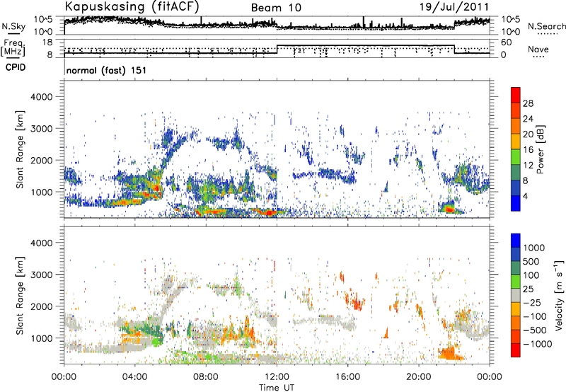Click the 04:00 time tick label
566x392 pixels.
(x=134, y=377)
